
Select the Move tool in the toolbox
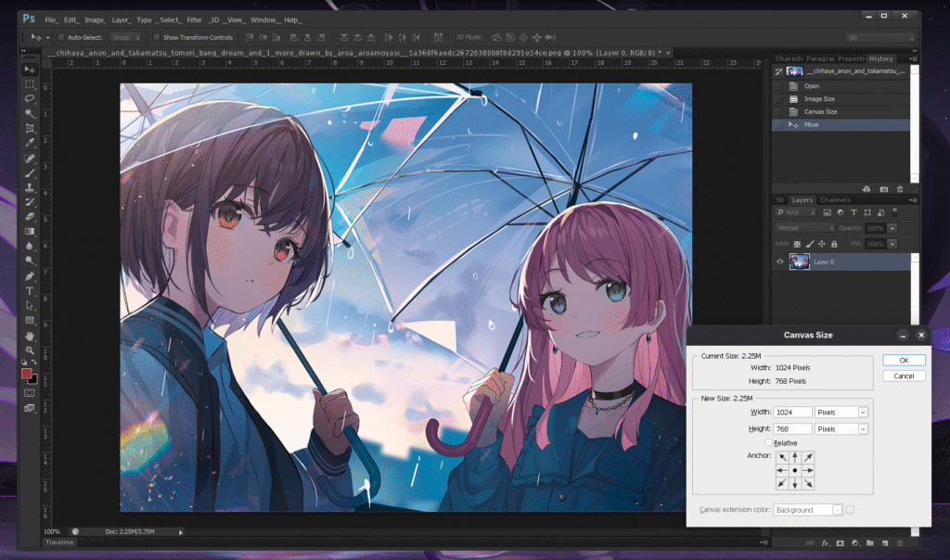coord(29,70)
